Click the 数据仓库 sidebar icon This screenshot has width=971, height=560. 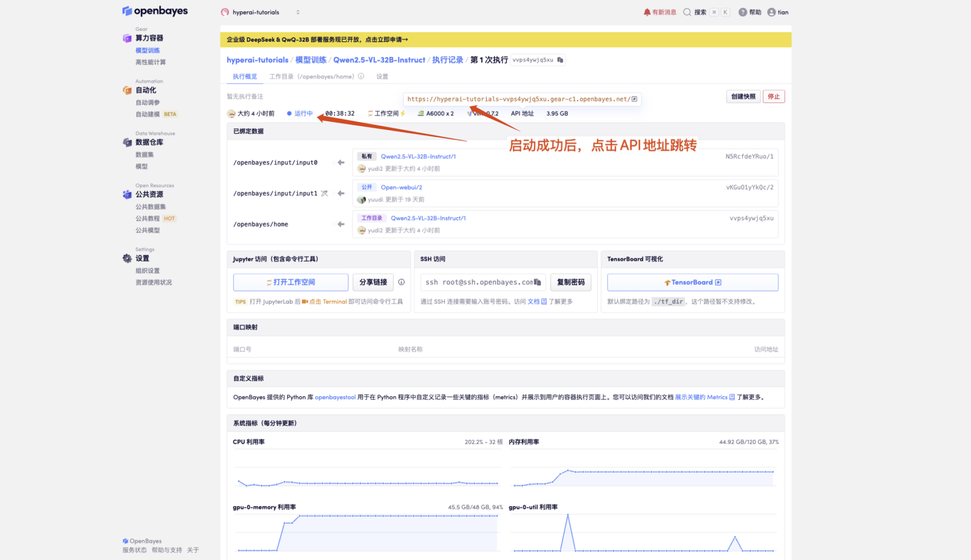pyautogui.click(x=127, y=142)
